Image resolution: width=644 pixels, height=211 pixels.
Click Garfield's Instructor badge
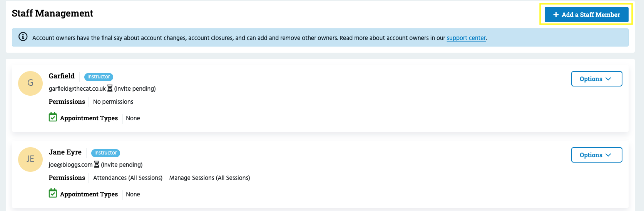pos(99,77)
